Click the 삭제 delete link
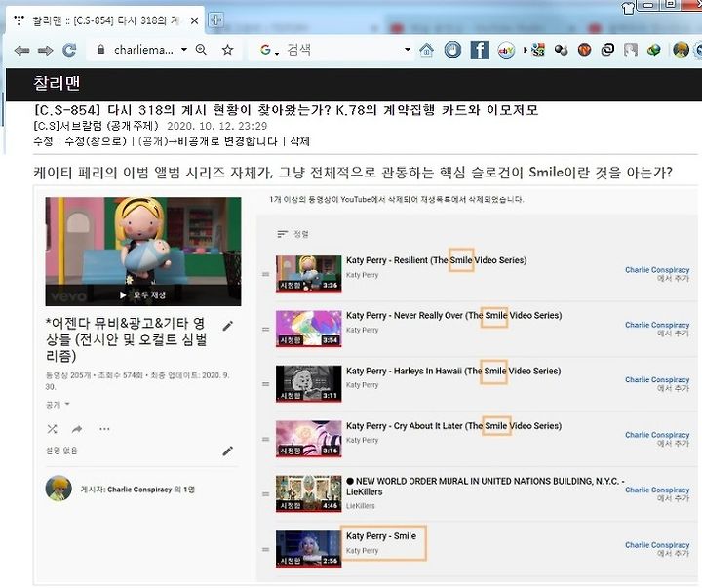Viewport: 702px width, 588px height. coord(299,142)
